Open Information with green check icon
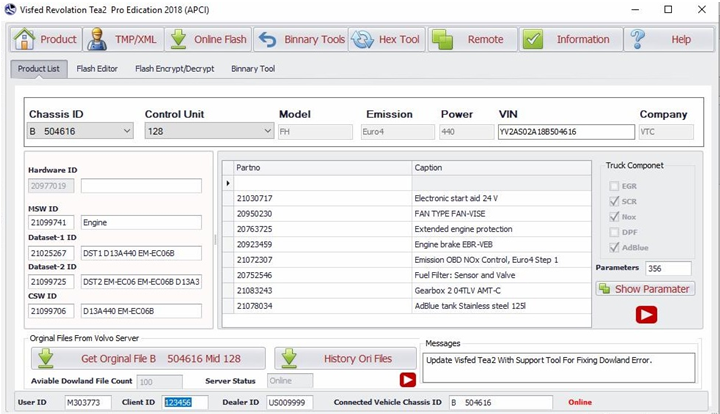720x414 pixels. click(x=571, y=39)
